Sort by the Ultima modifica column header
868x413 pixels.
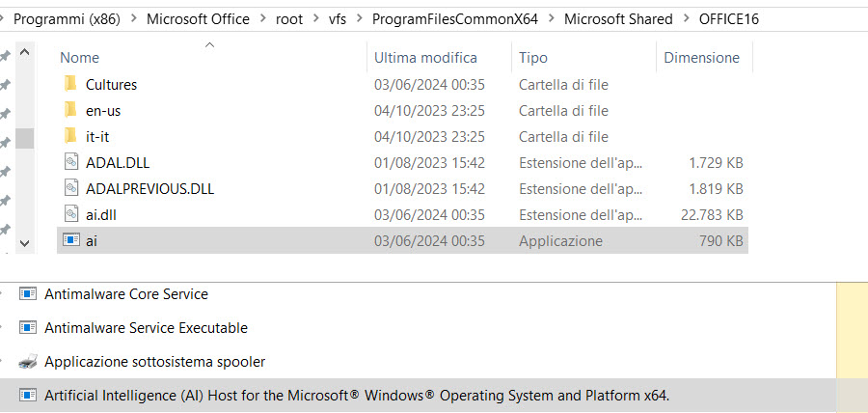(x=424, y=58)
